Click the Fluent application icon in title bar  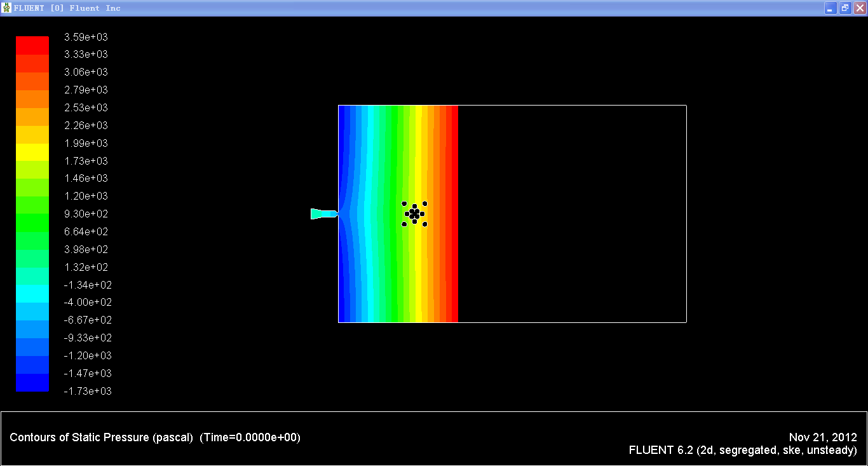pyautogui.click(x=7, y=8)
